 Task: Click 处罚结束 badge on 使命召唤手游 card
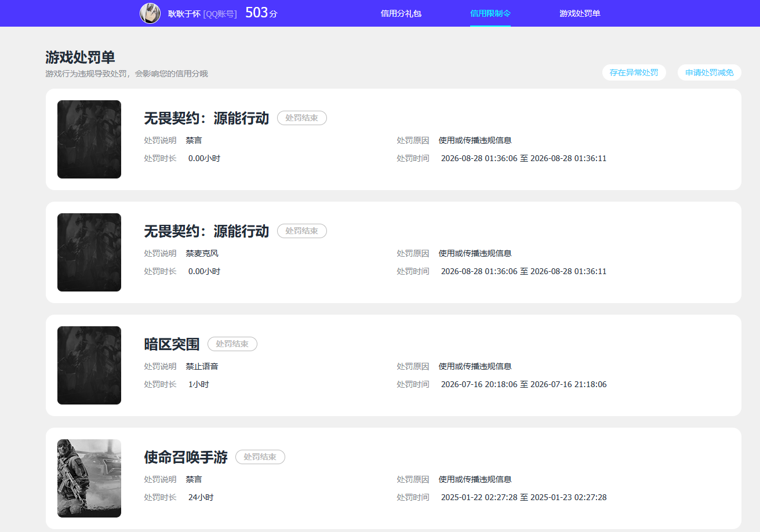click(x=260, y=457)
